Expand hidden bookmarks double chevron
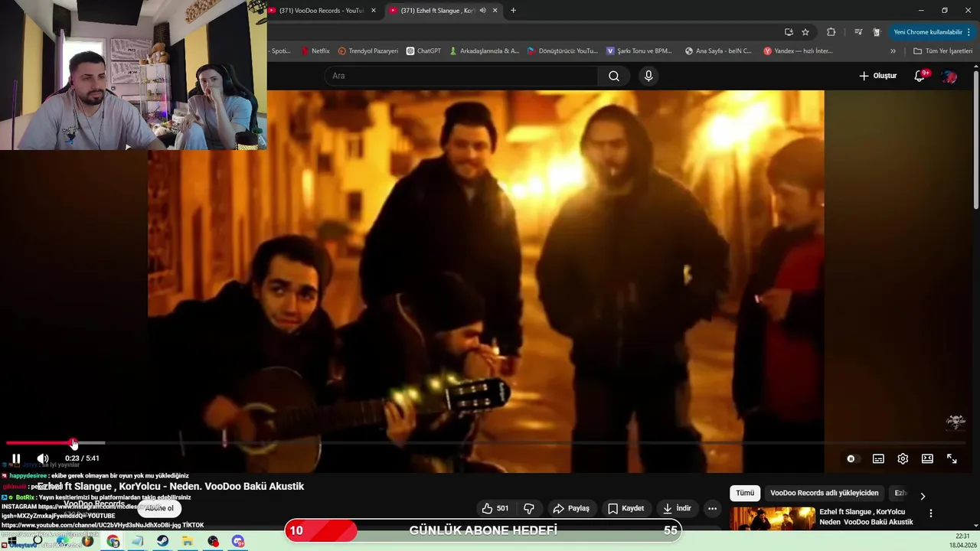Image resolution: width=980 pixels, height=551 pixels. [893, 51]
